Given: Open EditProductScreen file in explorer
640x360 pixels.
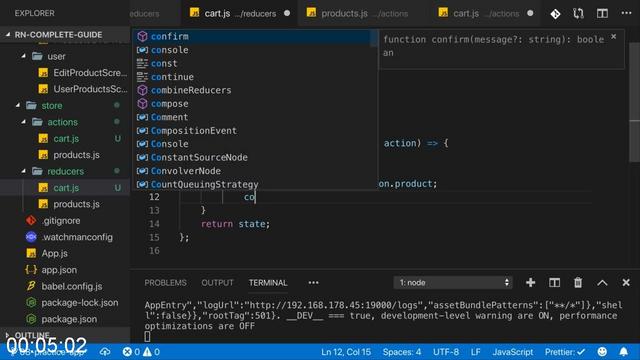Looking at the screenshot, I should pos(65,73).
